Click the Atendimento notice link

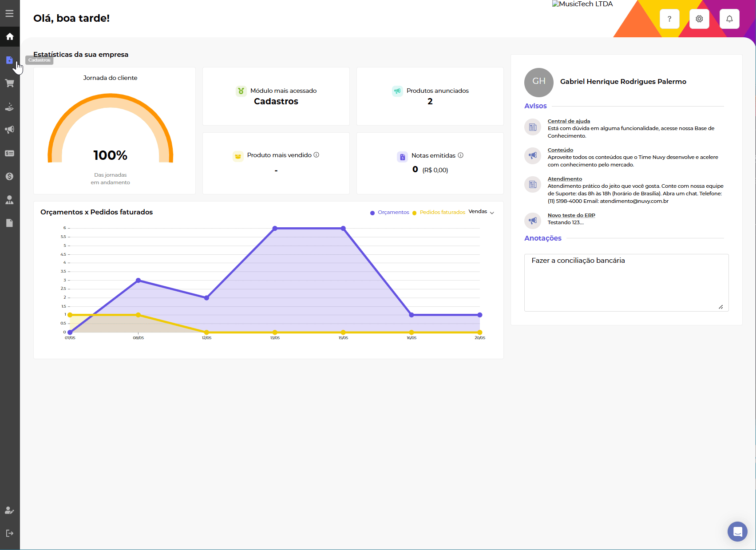click(565, 179)
